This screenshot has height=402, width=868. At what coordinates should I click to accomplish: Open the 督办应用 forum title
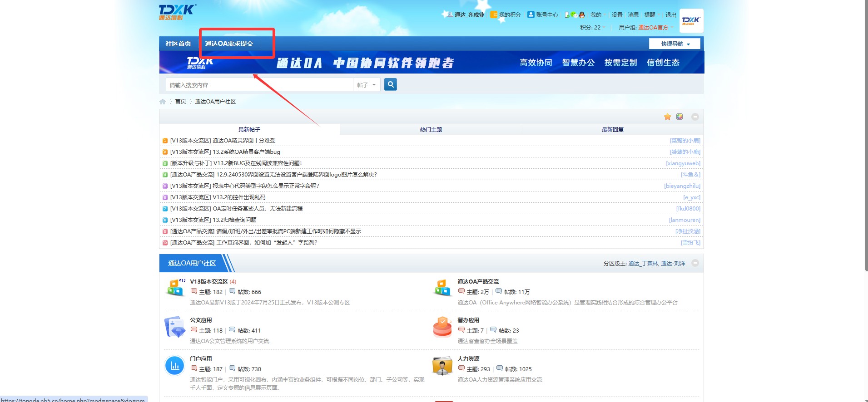tap(468, 320)
